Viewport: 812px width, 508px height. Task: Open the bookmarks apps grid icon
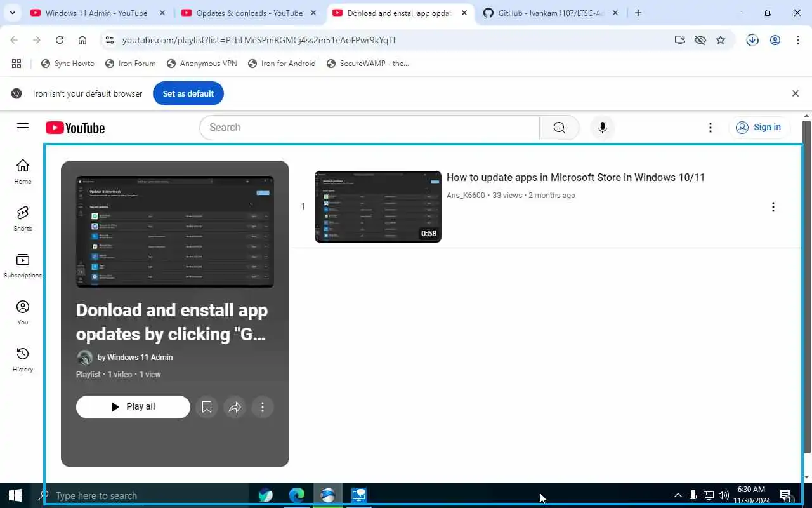coord(16,63)
